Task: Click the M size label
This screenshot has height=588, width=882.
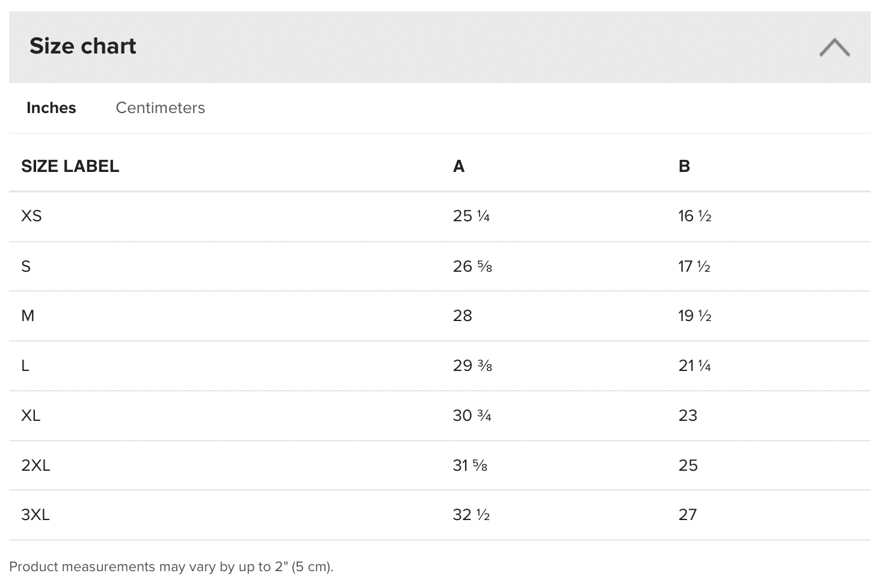Action: point(28,316)
